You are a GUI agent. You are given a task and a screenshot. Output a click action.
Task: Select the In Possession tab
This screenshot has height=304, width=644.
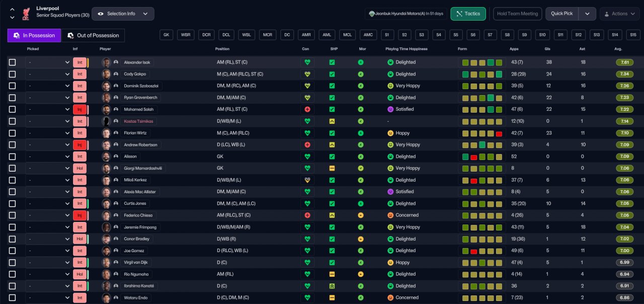point(34,35)
